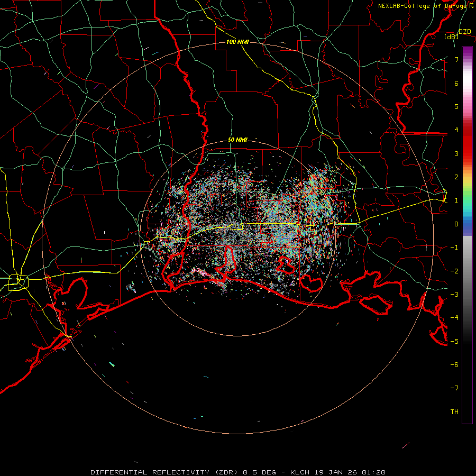Click the Differential Reflectivity caption at bottom
Viewport: 476px width, 476px height.
click(x=238, y=472)
